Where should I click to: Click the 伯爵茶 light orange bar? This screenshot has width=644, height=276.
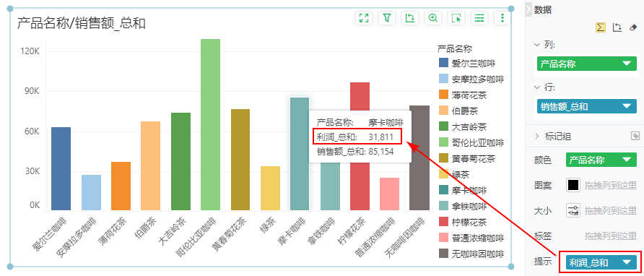click(x=150, y=165)
